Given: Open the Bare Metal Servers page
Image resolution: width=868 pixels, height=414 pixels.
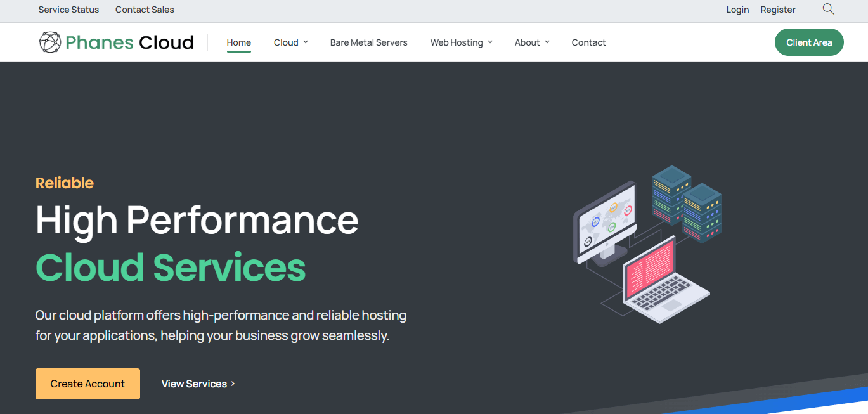Looking at the screenshot, I should click(x=368, y=42).
